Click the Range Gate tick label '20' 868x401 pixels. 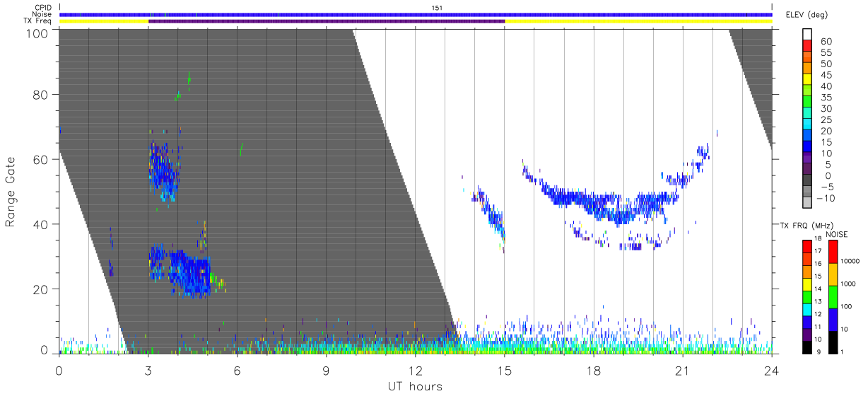pyautogui.click(x=41, y=289)
